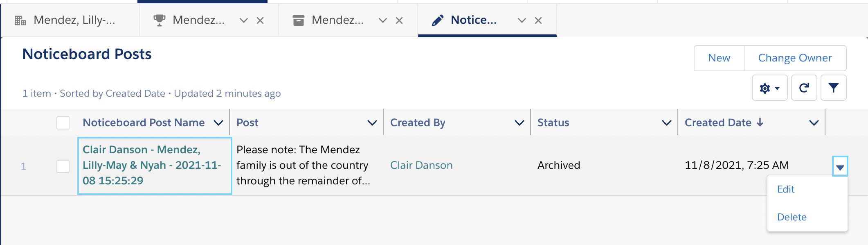The width and height of the screenshot is (868, 245).
Task: Open the Clair Danson creator link
Action: 421,165
